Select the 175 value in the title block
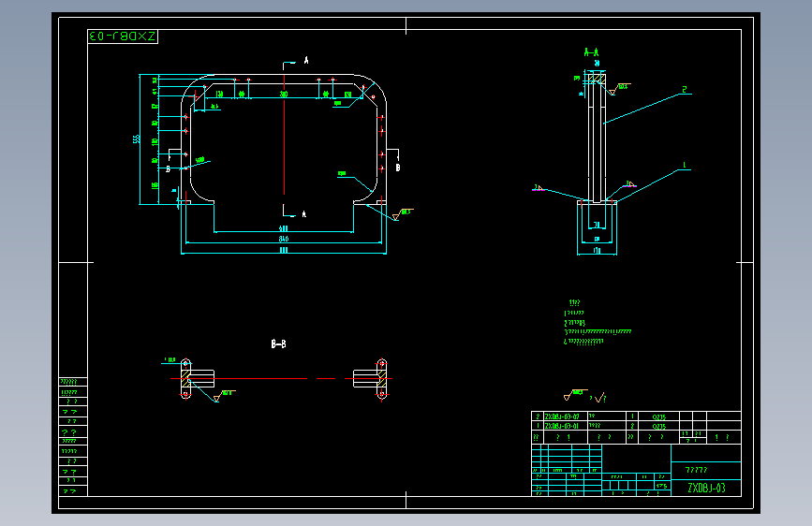The width and height of the screenshot is (812, 526). point(661,486)
